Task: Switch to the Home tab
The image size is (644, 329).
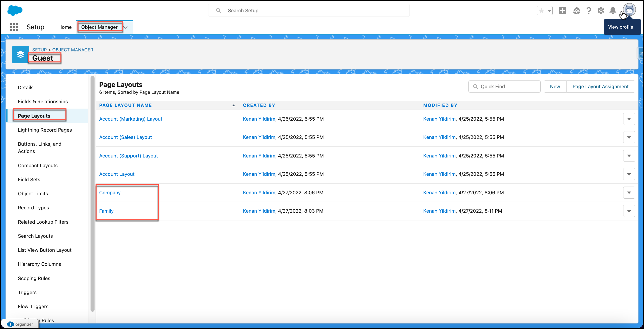Action: pos(65,27)
